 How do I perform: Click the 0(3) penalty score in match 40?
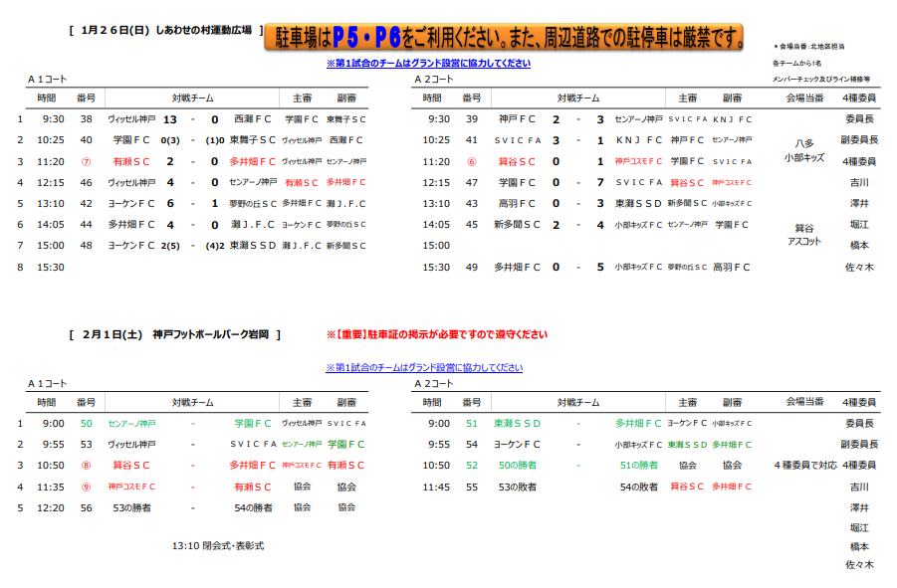pos(170,140)
